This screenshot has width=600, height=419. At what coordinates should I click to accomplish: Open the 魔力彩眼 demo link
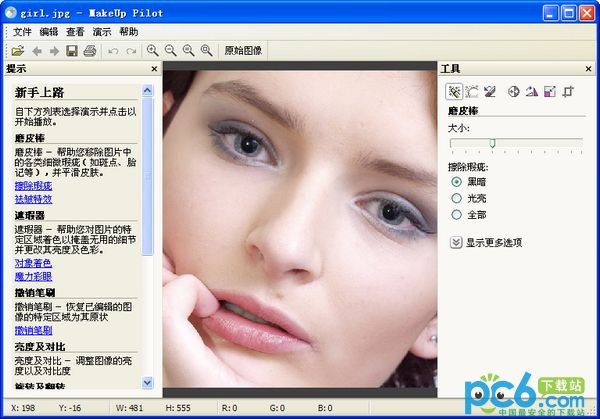point(33,276)
